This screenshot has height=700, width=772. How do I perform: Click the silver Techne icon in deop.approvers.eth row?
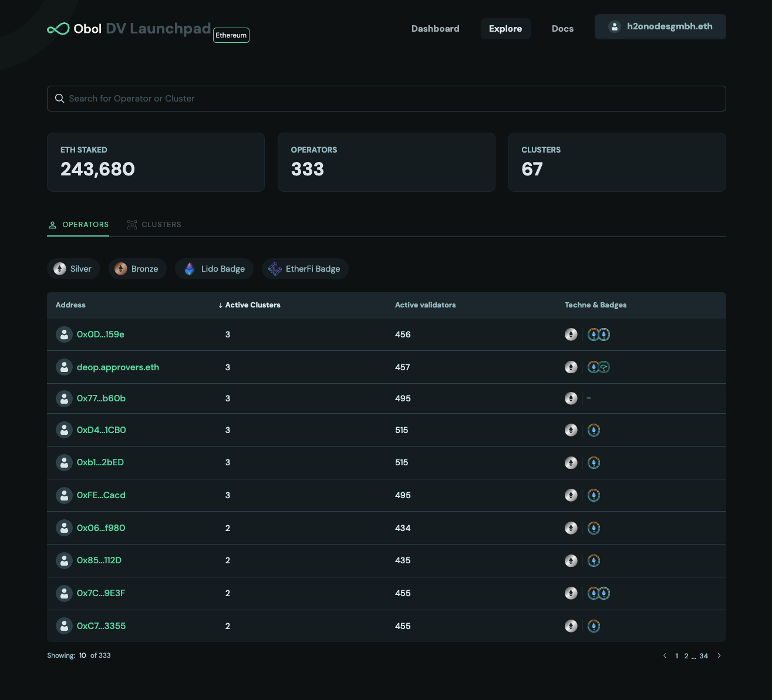click(571, 367)
